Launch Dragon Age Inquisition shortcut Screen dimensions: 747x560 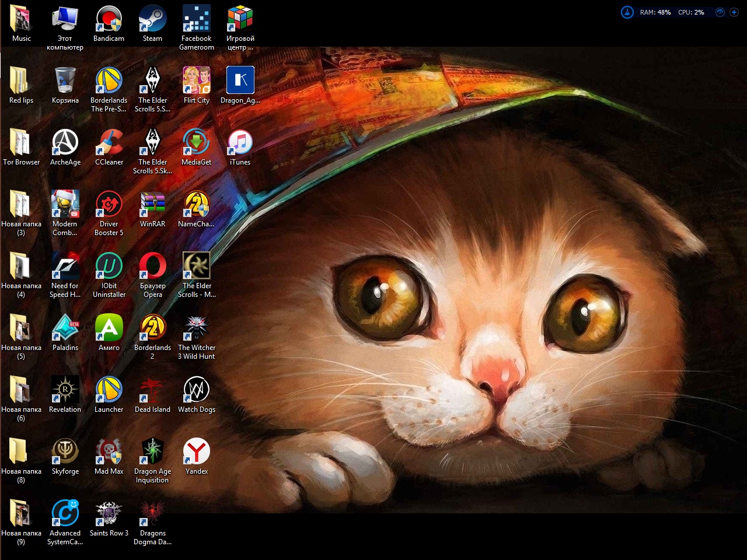tap(152, 461)
